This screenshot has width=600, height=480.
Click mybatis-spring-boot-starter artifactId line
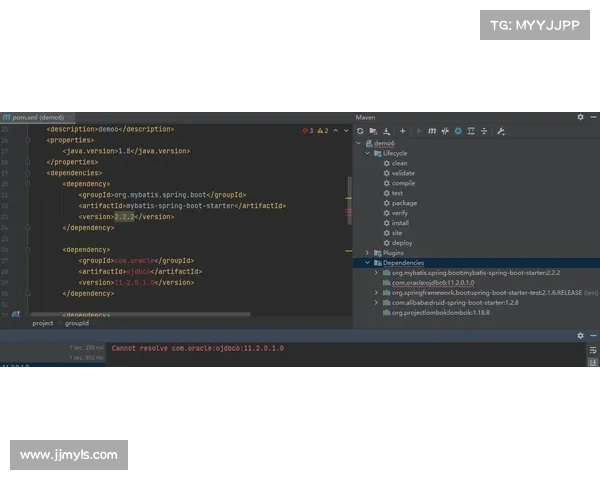183,206
